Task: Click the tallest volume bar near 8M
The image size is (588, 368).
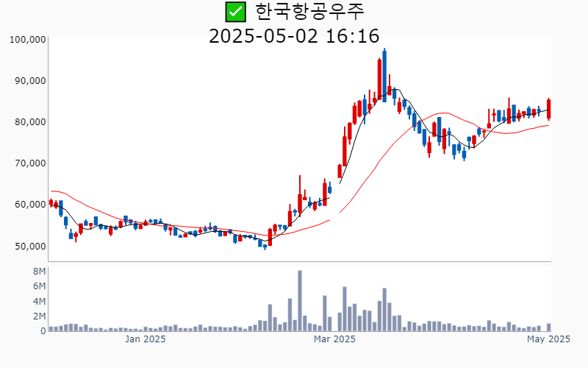Action: pyautogui.click(x=300, y=301)
